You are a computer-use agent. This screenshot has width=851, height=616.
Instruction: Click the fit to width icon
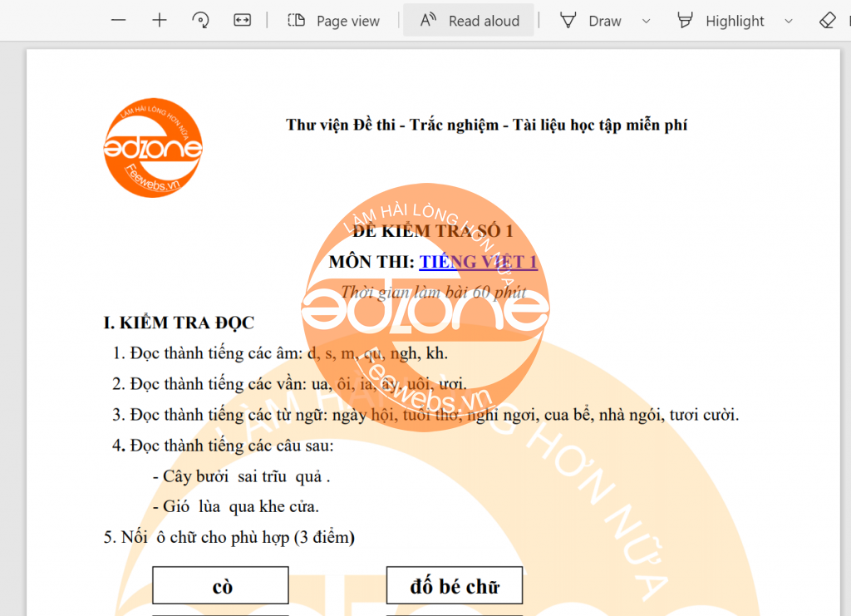point(242,21)
